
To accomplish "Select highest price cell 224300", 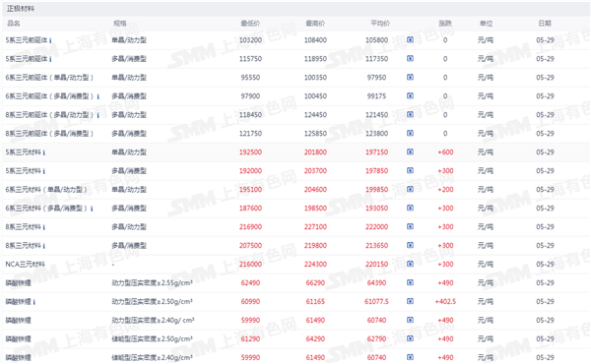I will (315, 265).
